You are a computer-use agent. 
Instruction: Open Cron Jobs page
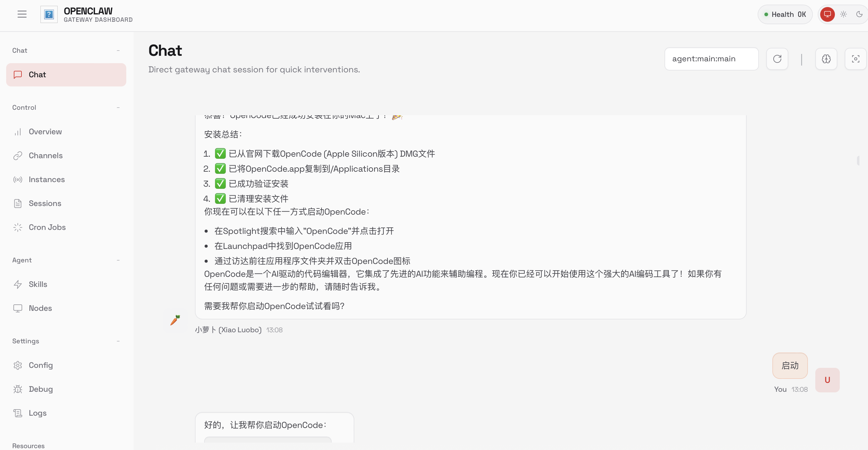(47, 227)
